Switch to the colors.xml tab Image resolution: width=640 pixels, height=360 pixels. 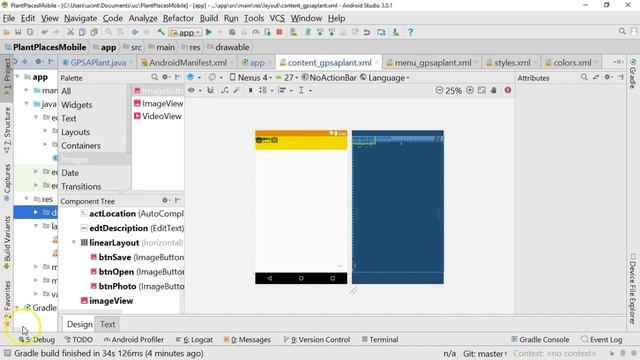pyautogui.click(x=572, y=63)
